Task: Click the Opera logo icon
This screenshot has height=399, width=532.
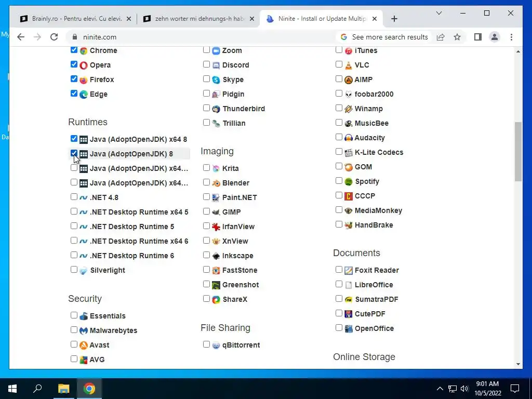Action: (84, 65)
